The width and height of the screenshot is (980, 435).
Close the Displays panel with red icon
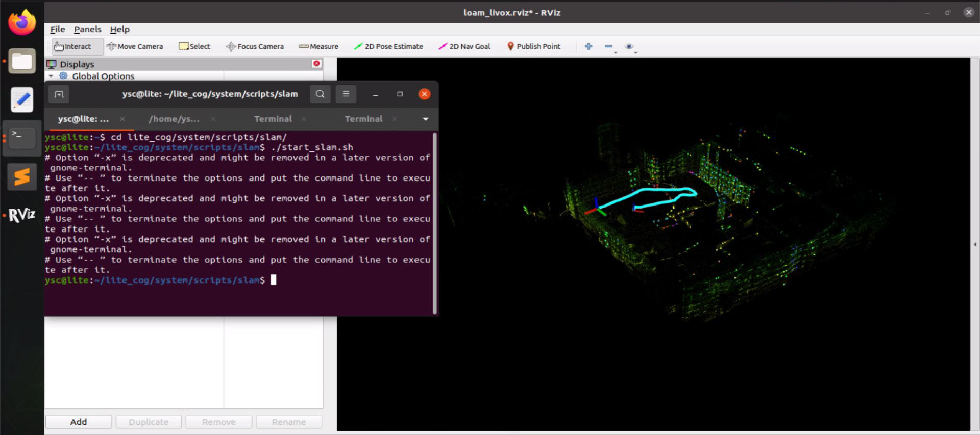[316, 63]
